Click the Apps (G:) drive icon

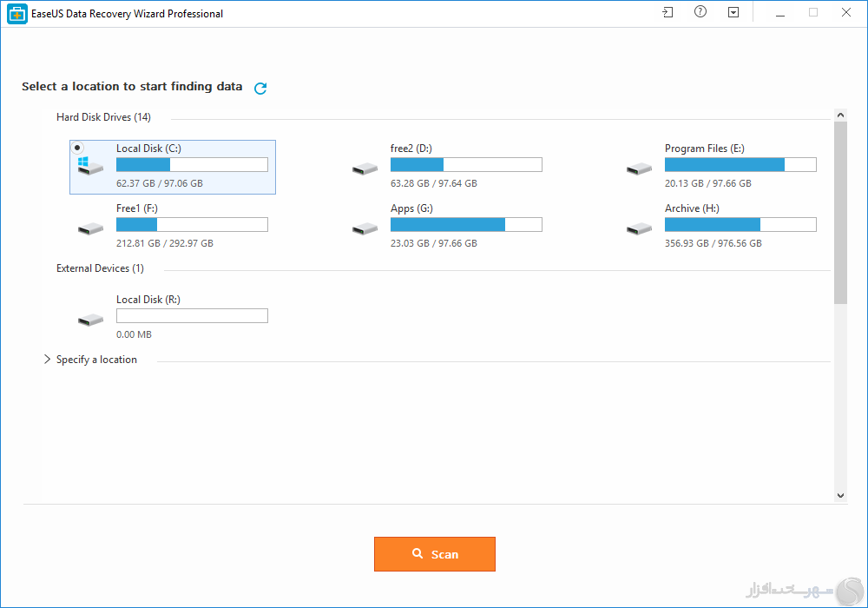pos(365,228)
